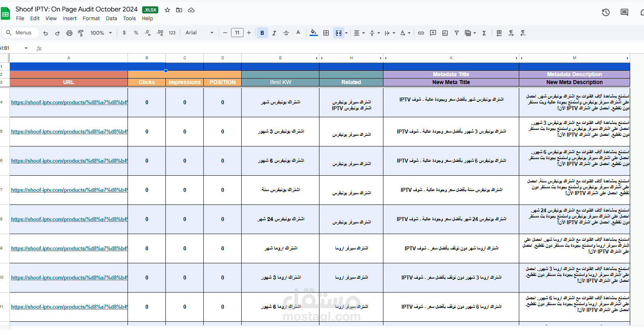The image size is (644, 330).
Task: Open the fill color picker
Action: click(x=314, y=33)
